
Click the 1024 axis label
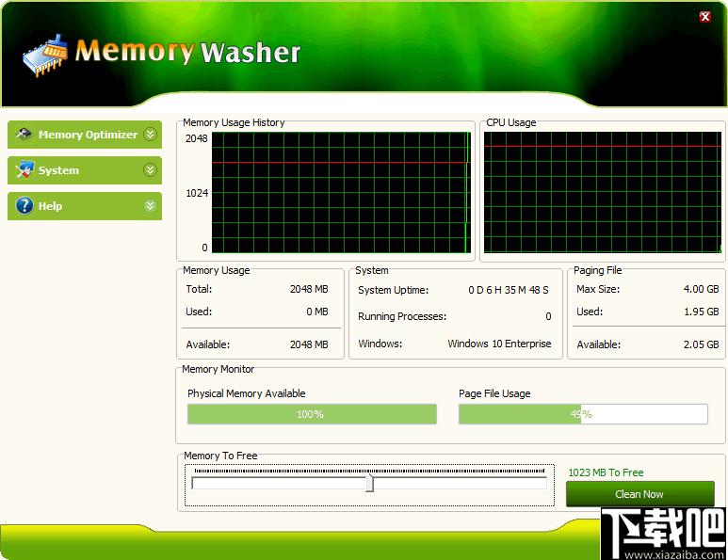click(x=197, y=193)
